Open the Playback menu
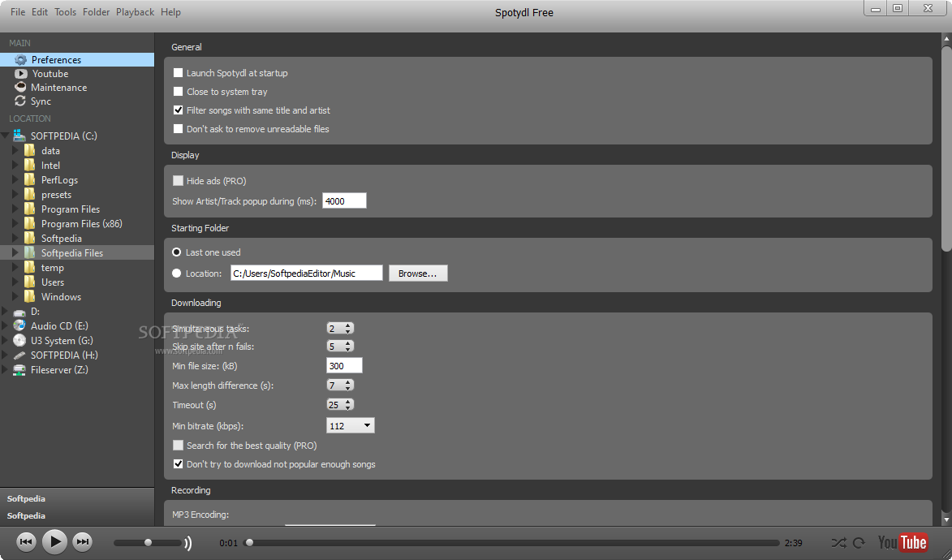 point(135,12)
